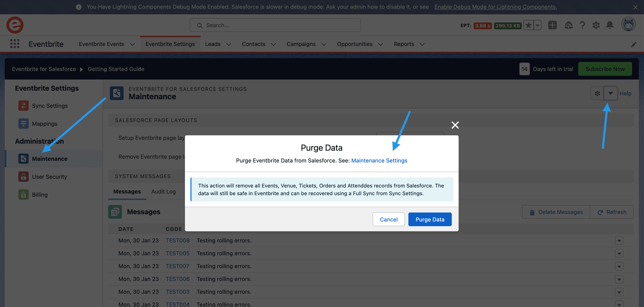Viewport: 644px width, 307px height.
Task: Open the TEST005 message code
Action: point(177,253)
